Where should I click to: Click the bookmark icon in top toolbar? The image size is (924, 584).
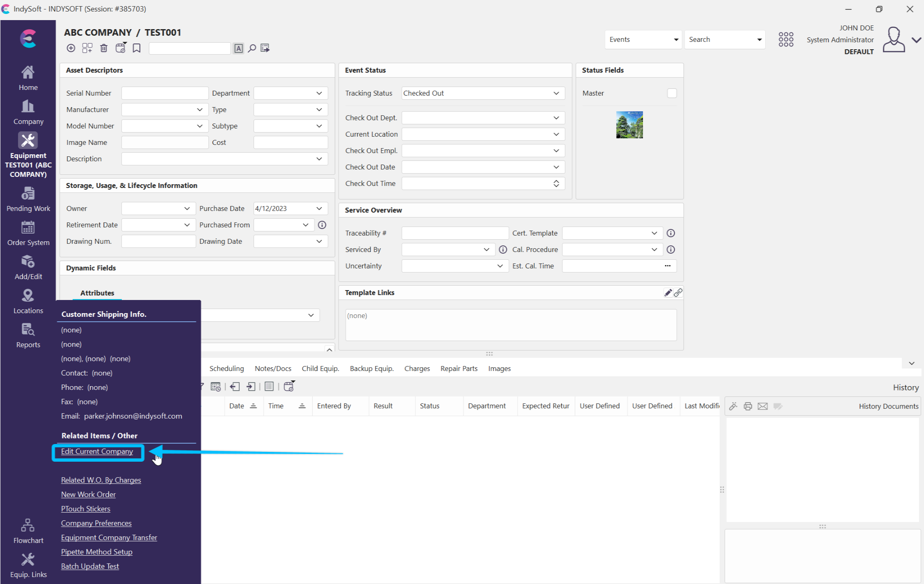137,48
